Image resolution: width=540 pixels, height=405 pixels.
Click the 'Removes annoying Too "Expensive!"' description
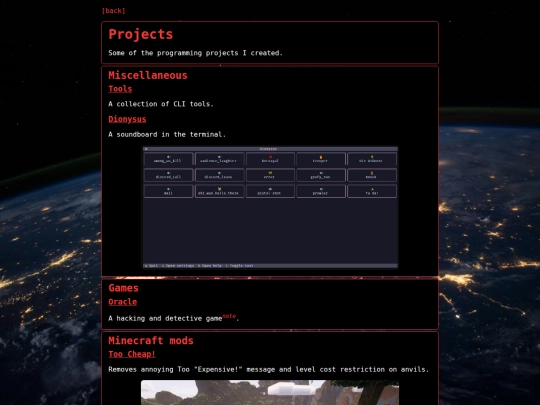pyautogui.click(x=269, y=370)
